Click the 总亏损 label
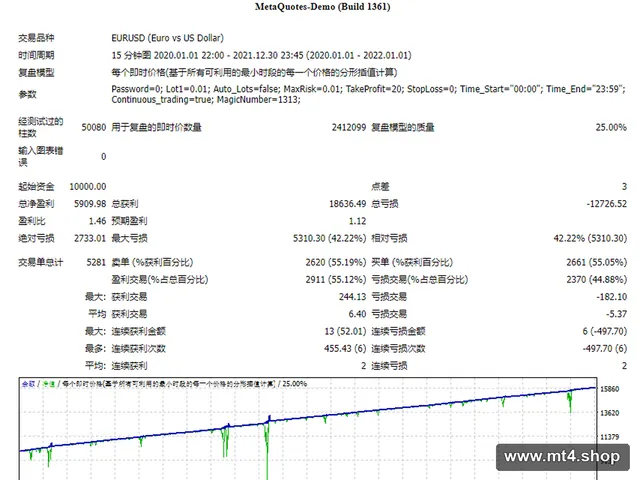Viewport: 640px width, 480px height. [384, 204]
